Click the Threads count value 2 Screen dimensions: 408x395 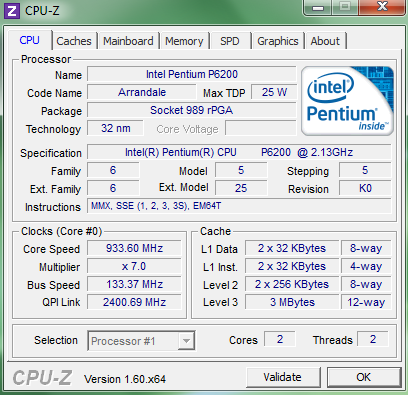click(373, 339)
